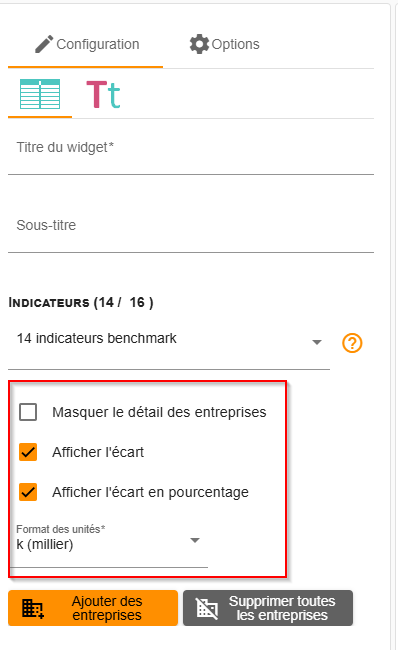Check Masquer le détail des entreprises
This screenshot has height=650, width=398.
tap(28, 412)
